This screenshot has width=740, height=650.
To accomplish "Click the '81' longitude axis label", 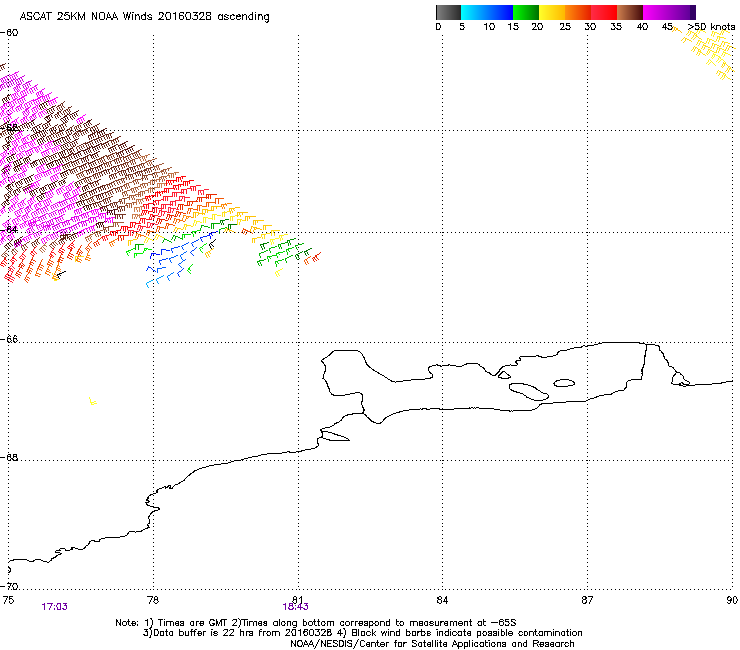I will click(298, 600).
